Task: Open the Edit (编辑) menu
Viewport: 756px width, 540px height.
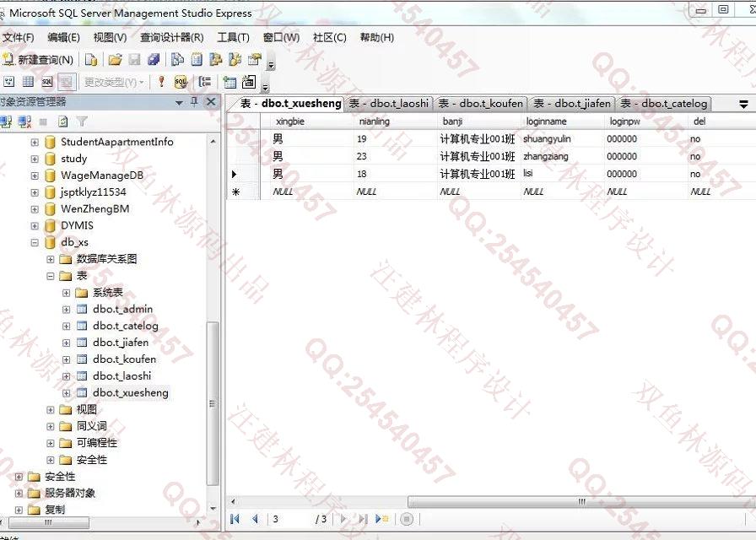Action: [x=63, y=38]
